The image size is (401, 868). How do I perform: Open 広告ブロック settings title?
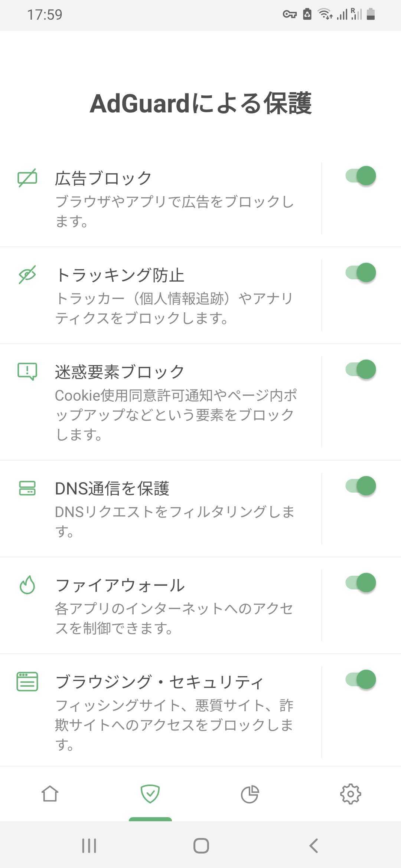[x=103, y=178]
